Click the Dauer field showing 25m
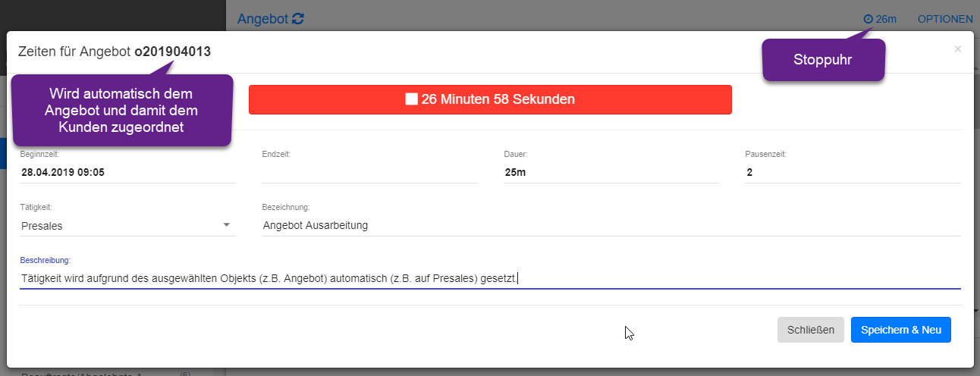 (x=611, y=172)
